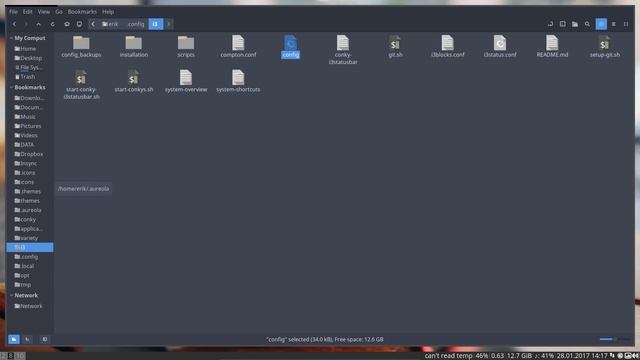Switch to compact view
This screenshot has width=640, height=360.
(626, 24)
